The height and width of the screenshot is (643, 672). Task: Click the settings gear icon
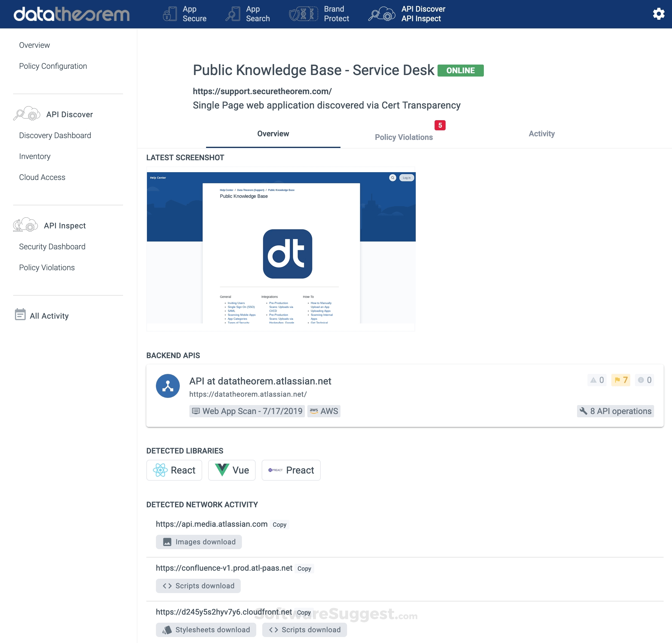[x=658, y=14]
